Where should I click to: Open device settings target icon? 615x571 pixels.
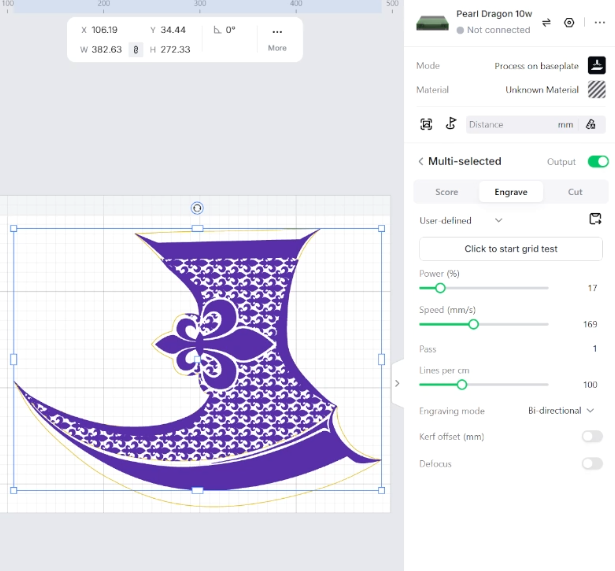(x=569, y=23)
